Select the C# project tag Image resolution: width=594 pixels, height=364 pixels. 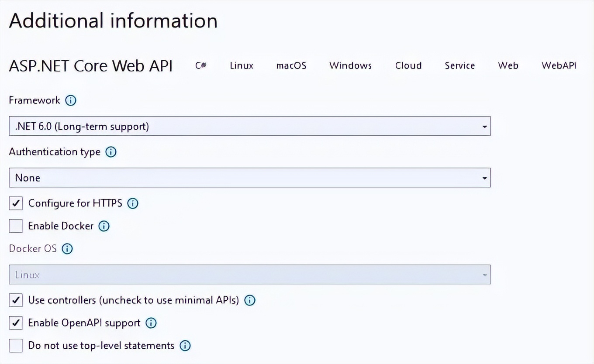(200, 65)
